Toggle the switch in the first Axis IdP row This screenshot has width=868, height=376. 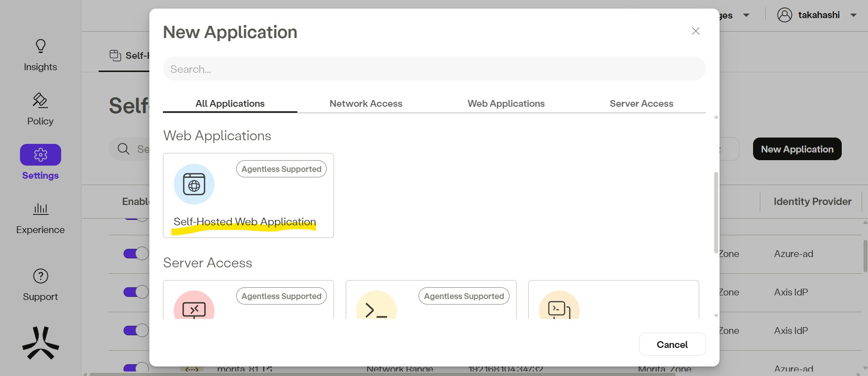tap(136, 292)
